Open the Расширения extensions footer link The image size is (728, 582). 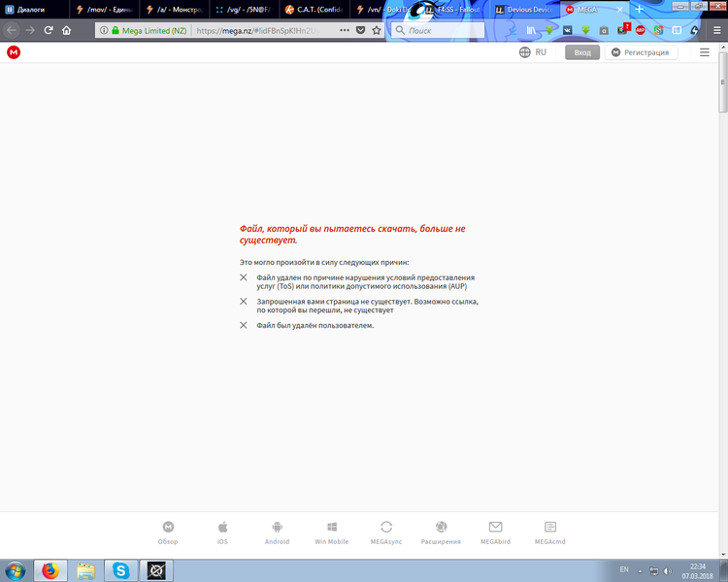[x=441, y=533]
